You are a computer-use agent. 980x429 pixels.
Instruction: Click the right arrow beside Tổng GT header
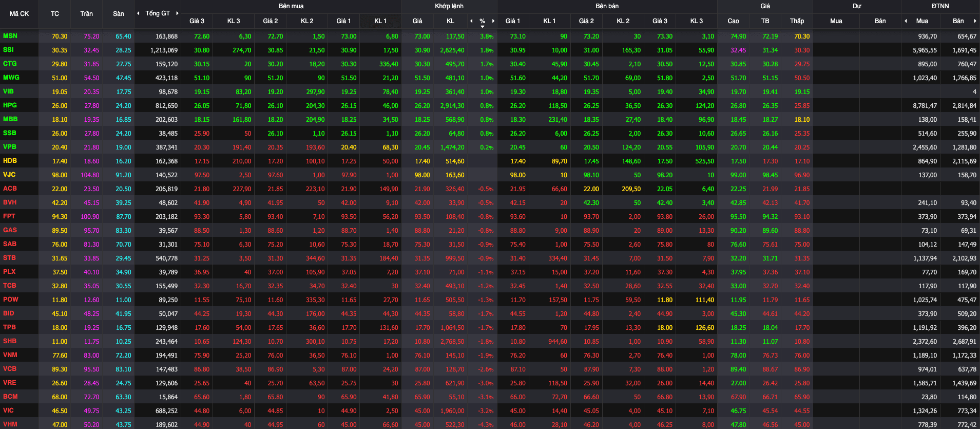pos(177,13)
